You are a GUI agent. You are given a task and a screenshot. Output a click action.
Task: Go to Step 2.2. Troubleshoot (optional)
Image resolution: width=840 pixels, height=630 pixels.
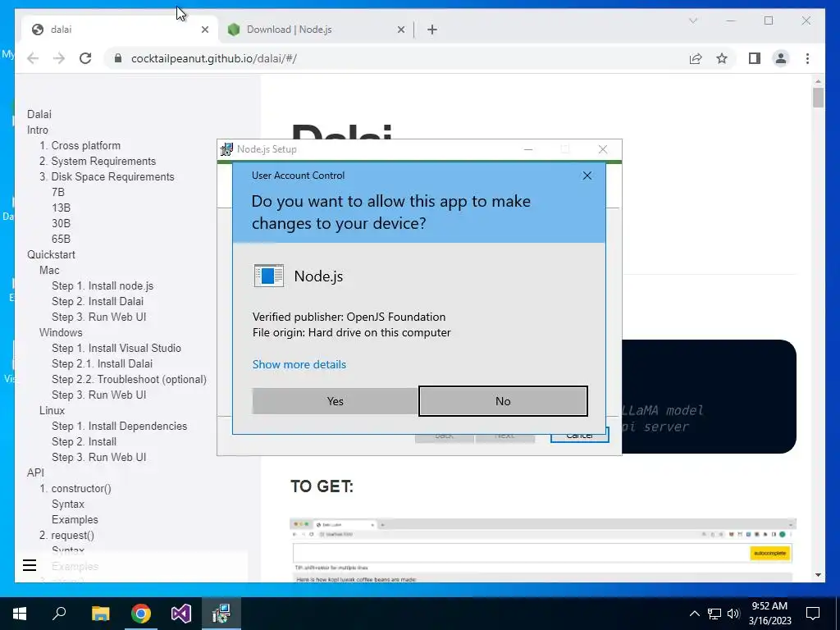point(129,379)
